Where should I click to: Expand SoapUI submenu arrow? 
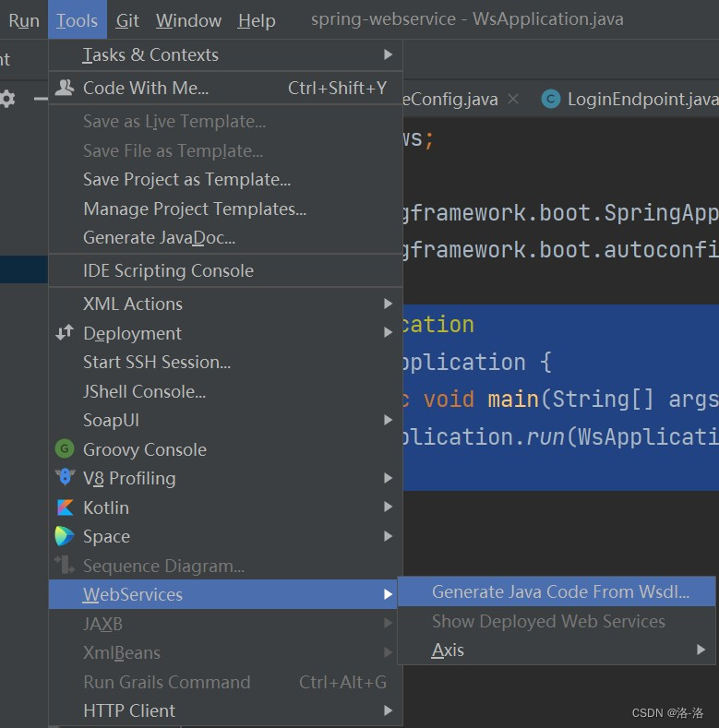click(x=388, y=420)
